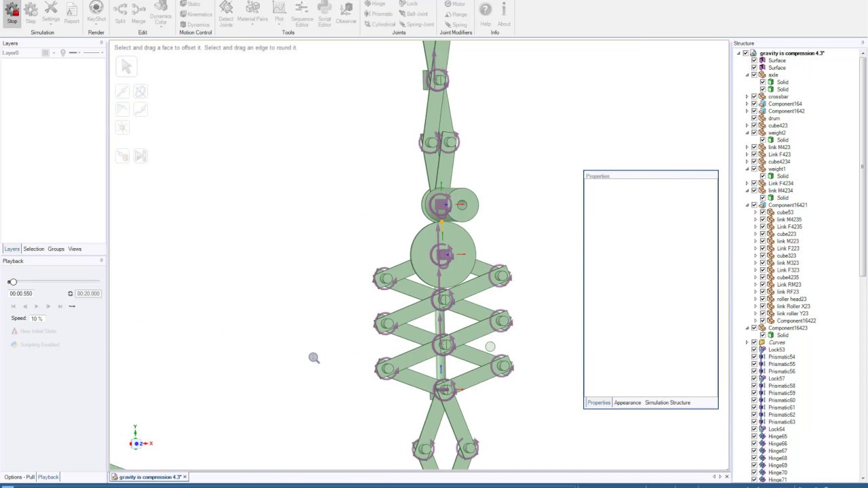Collapse the axle tree node
The width and height of the screenshot is (868, 488).
coord(747,75)
